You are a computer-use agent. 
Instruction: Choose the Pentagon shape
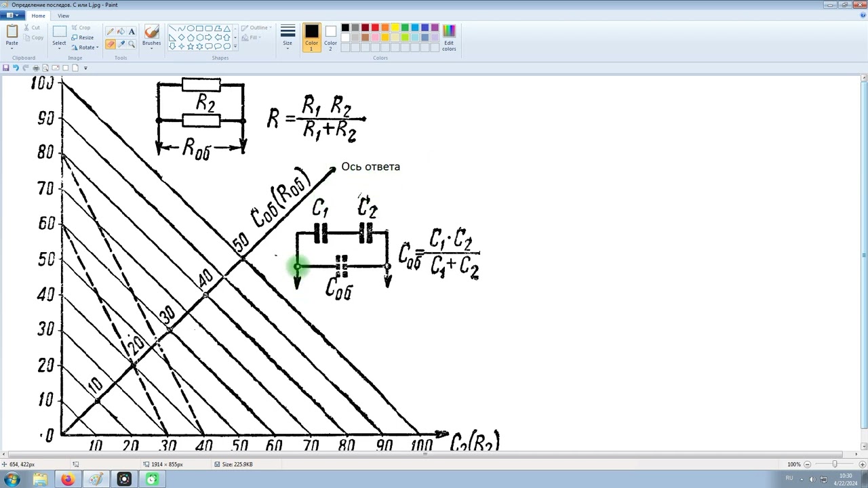pos(191,37)
